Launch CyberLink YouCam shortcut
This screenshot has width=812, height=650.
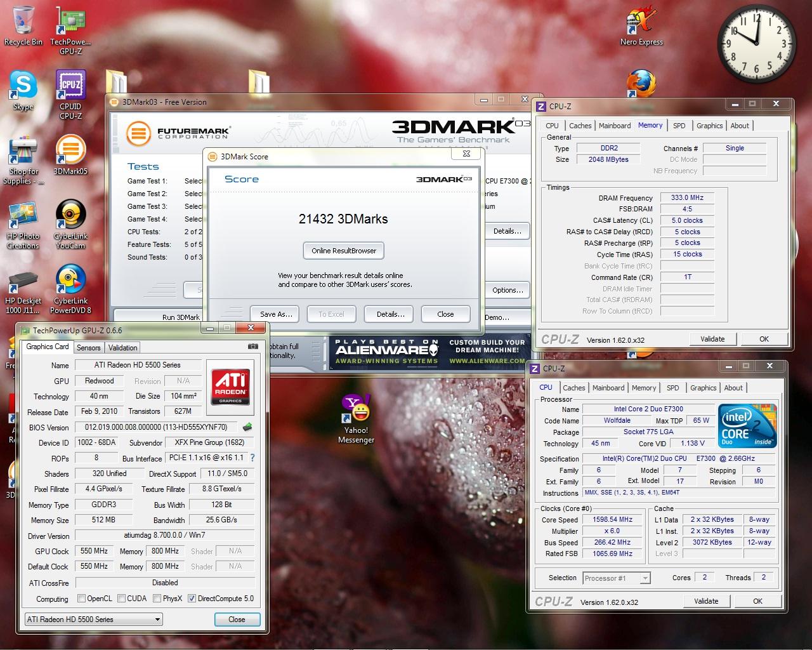[x=70, y=225]
